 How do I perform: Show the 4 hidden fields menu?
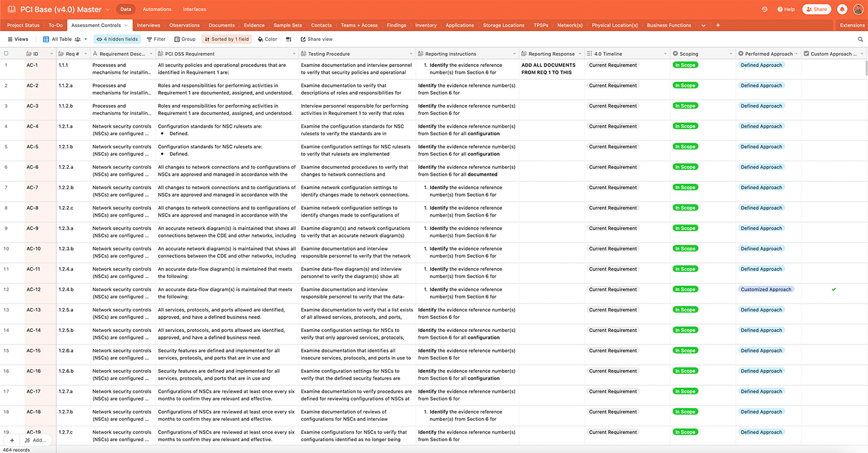pyautogui.click(x=117, y=39)
